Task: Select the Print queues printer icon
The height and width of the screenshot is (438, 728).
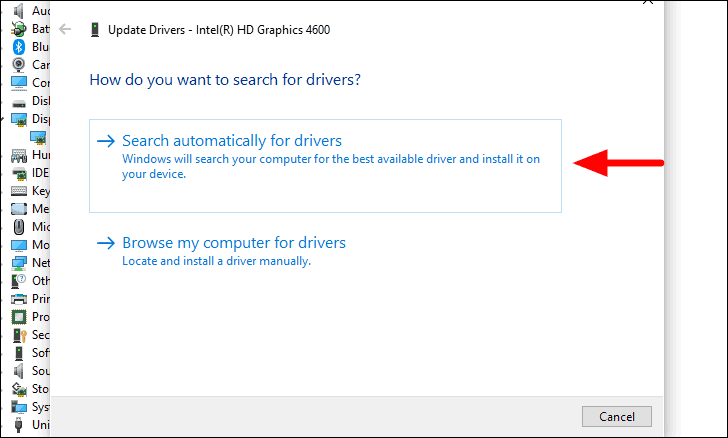Action: [x=19, y=299]
